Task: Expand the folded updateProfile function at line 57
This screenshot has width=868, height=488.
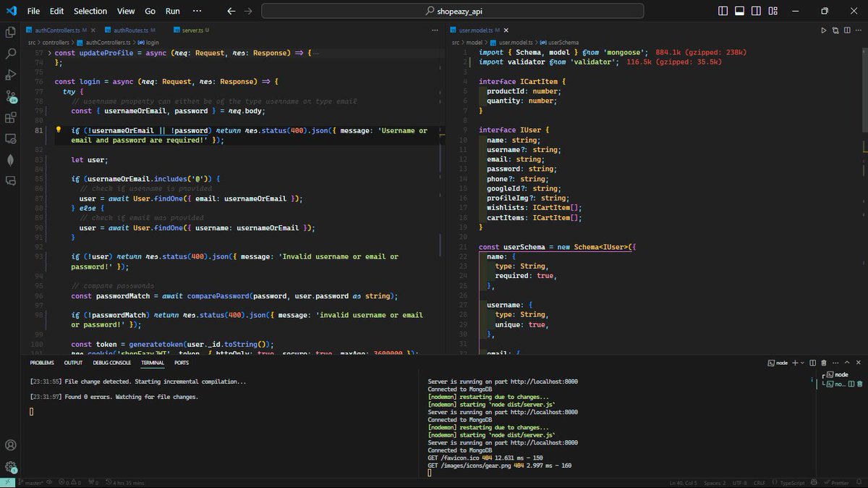Action: pyautogui.click(x=48, y=54)
